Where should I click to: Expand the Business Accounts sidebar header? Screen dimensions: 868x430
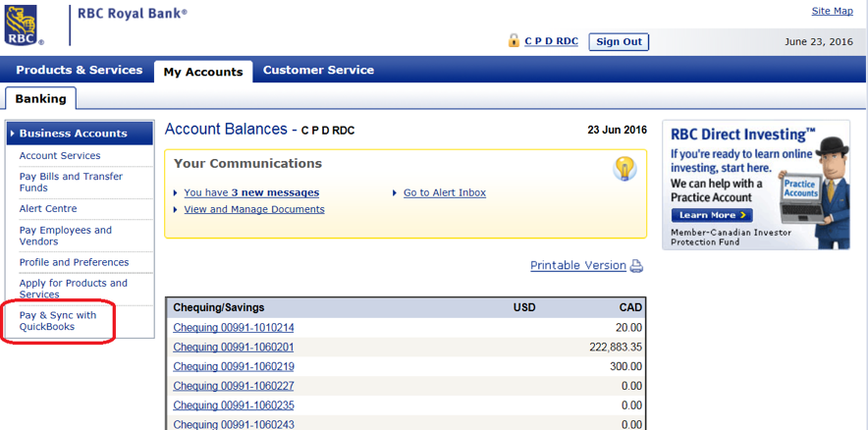(x=80, y=134)
